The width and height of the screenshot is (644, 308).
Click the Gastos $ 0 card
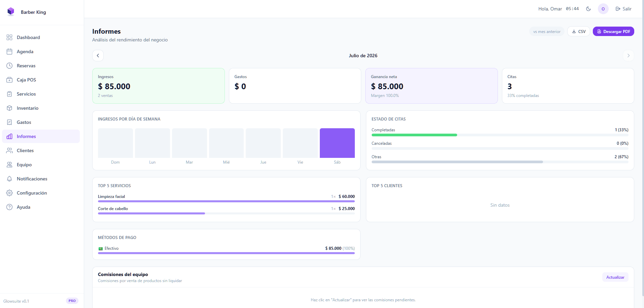(x=295, y=86)
